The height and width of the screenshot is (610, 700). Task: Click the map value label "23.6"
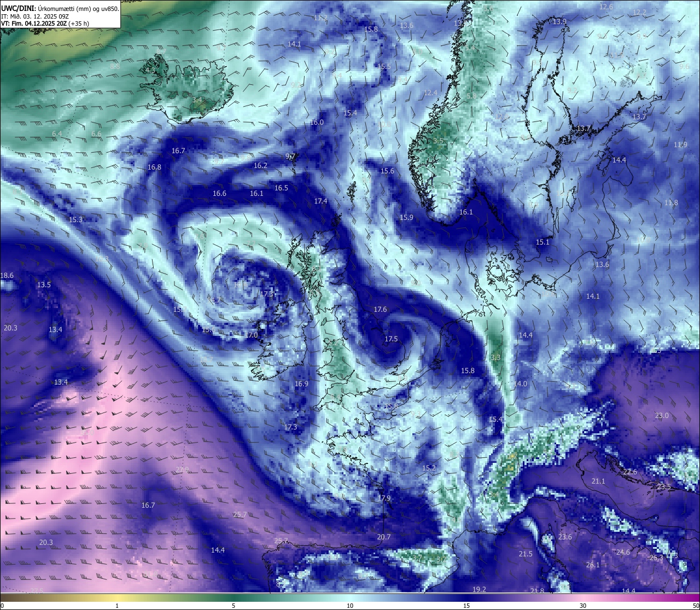(565, 537)
